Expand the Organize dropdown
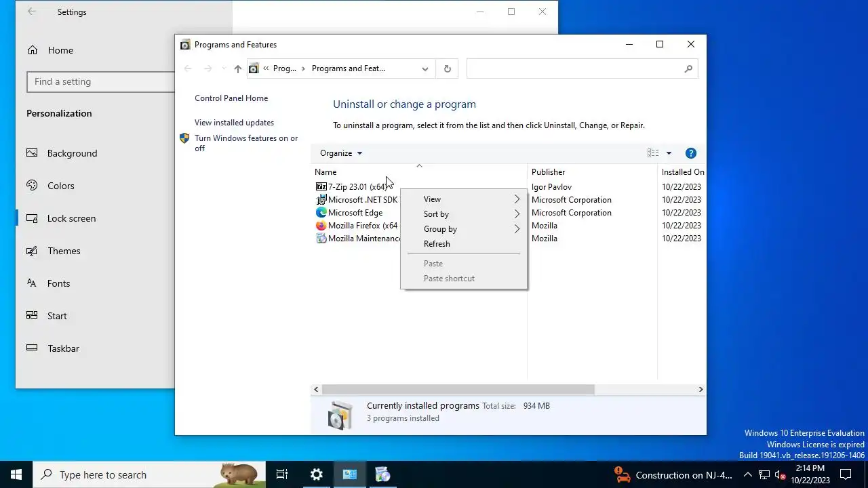Image resolution: width=868 pixels, height=488 pixels. coord(341,153)
